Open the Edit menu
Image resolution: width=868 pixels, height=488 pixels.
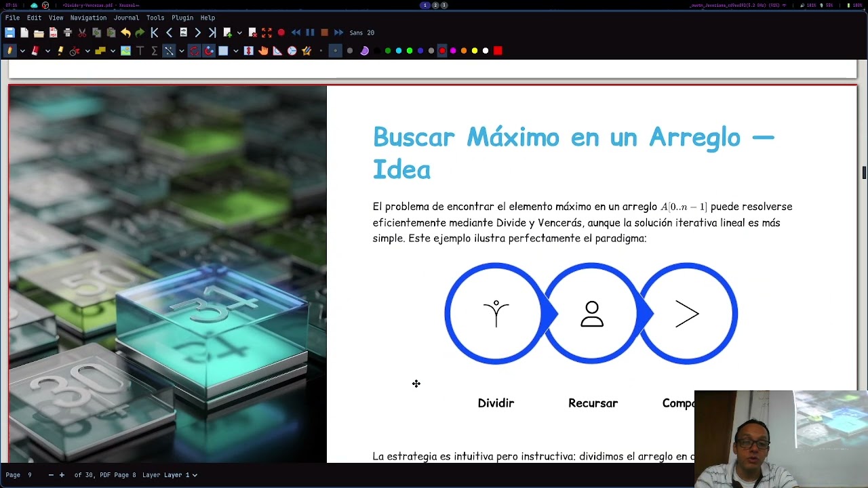tap(34, 18)
